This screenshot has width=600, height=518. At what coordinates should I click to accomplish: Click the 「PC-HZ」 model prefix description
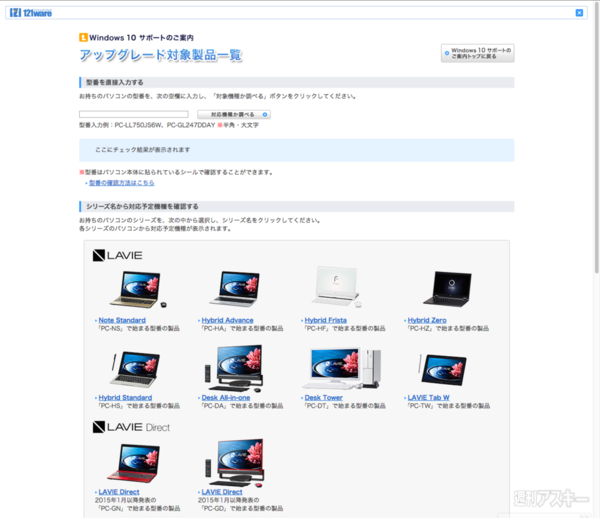tap(448, 328)
